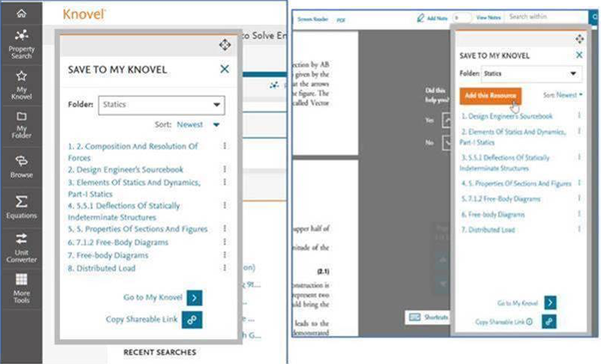Click info icon beside Copy Shareable Link

point(530,322)
